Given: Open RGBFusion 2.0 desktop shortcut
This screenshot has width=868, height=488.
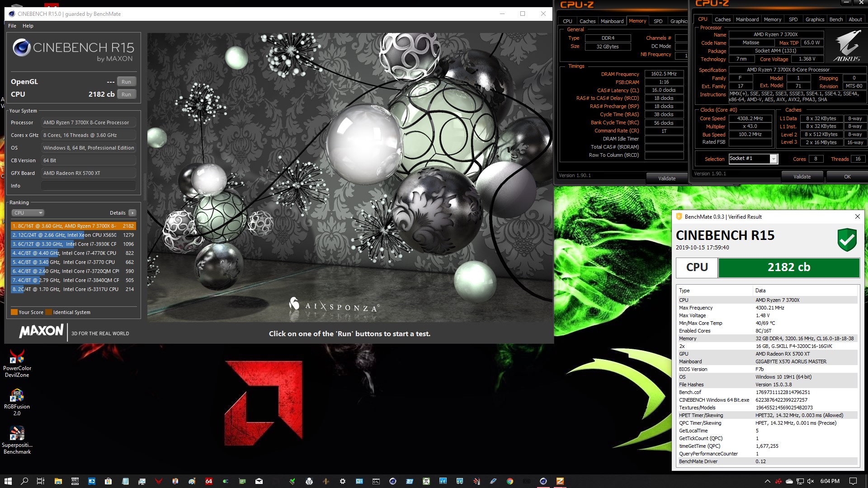Looking at the screenshot, I should click(17, 402).
